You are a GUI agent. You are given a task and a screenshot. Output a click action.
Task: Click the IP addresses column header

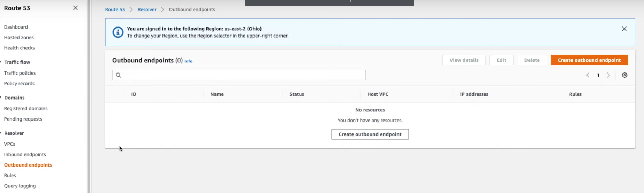pos(474,94)
